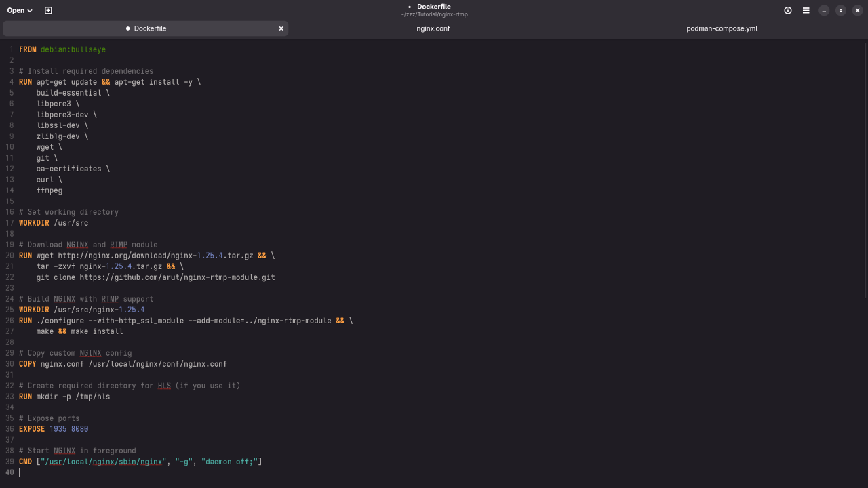Screen dimensions: 868x488
Task: Switch to the Dockerfile tab
Action: click(146, 28)
